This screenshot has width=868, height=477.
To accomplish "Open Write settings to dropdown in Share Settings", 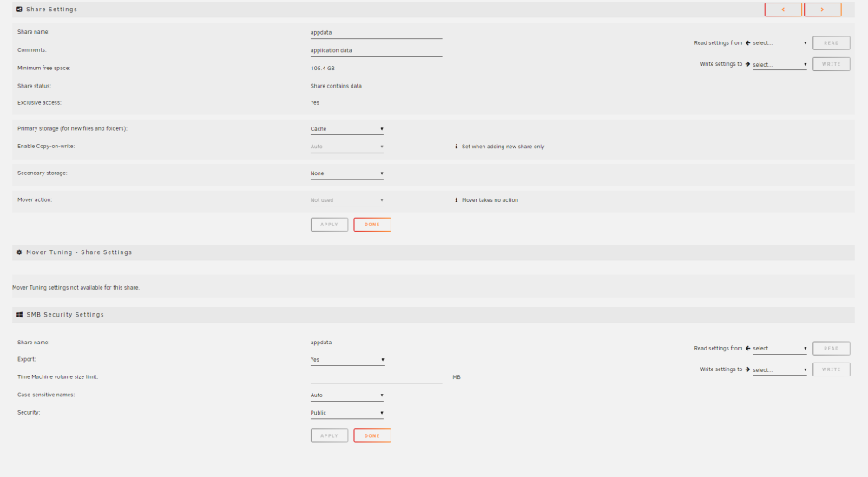I will 779,65.
